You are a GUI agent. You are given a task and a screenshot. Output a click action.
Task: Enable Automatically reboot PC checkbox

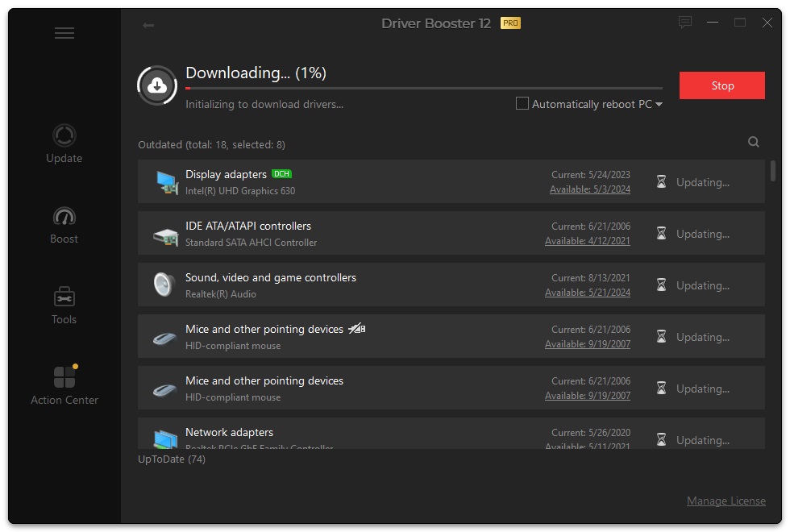[x=522, y=103]
